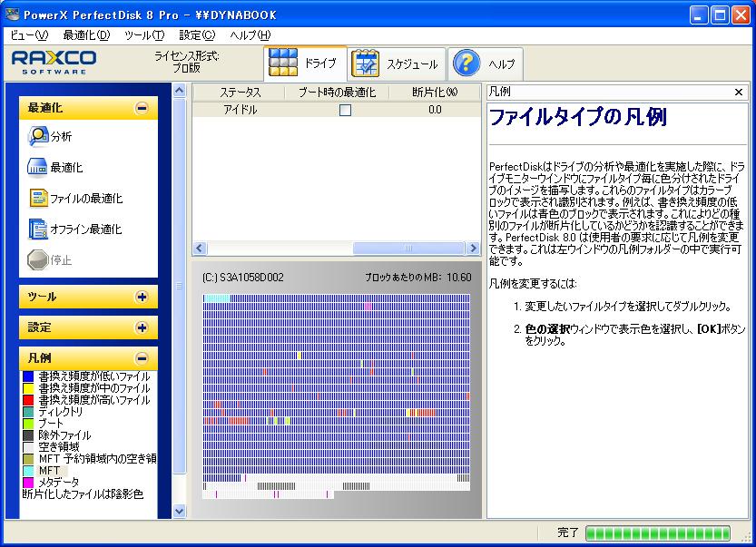Click the ブロックあたりのMB: 10.60 text
The width and height of the screenshot is (756, 547).
coord(418,278)
